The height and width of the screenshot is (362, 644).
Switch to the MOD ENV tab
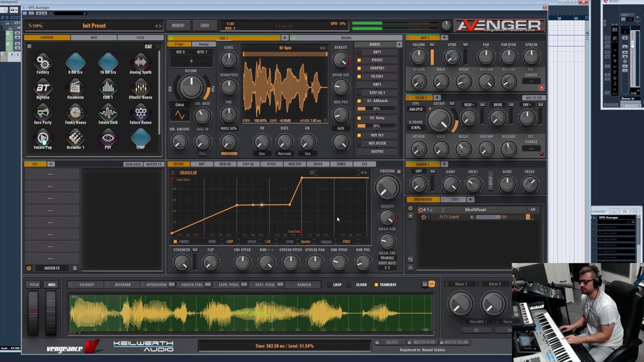coord(295,164)
